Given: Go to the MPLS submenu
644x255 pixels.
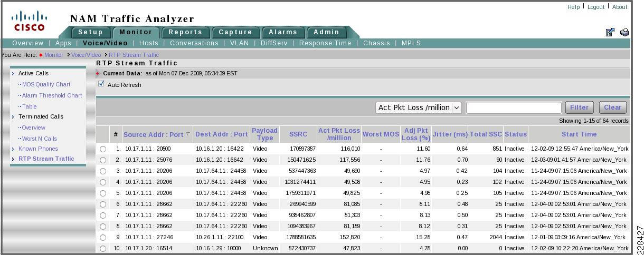Looking at the screenshot, I should [411, 43].
